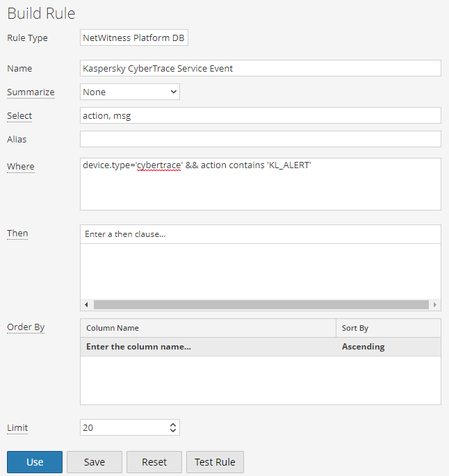Increase Limit using the stepper up arrow
The image size is (449, 476).
pos(173,424)
